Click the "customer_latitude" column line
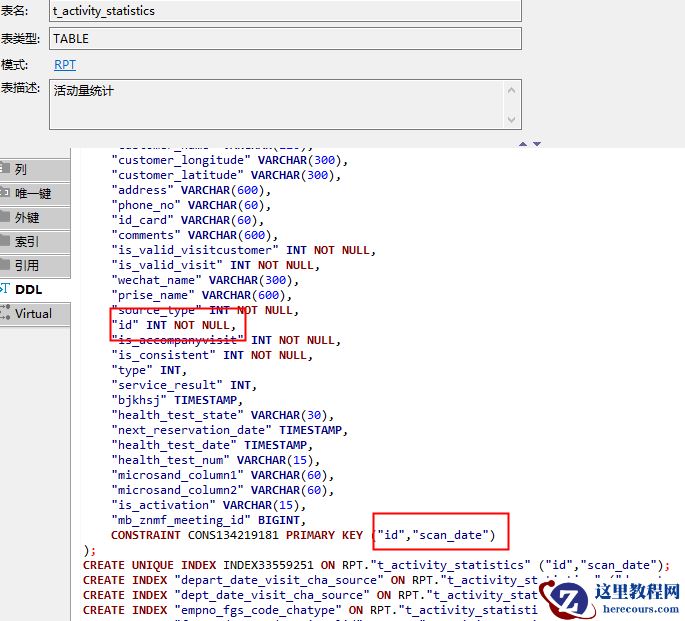685x621 pixels. (x=226, y=175)
